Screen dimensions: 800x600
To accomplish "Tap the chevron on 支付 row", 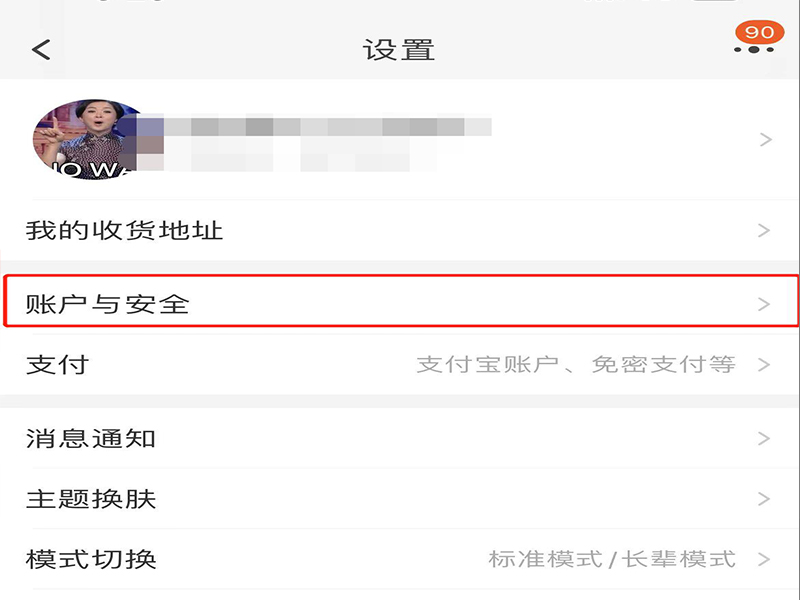I will [x=764, y=364].
